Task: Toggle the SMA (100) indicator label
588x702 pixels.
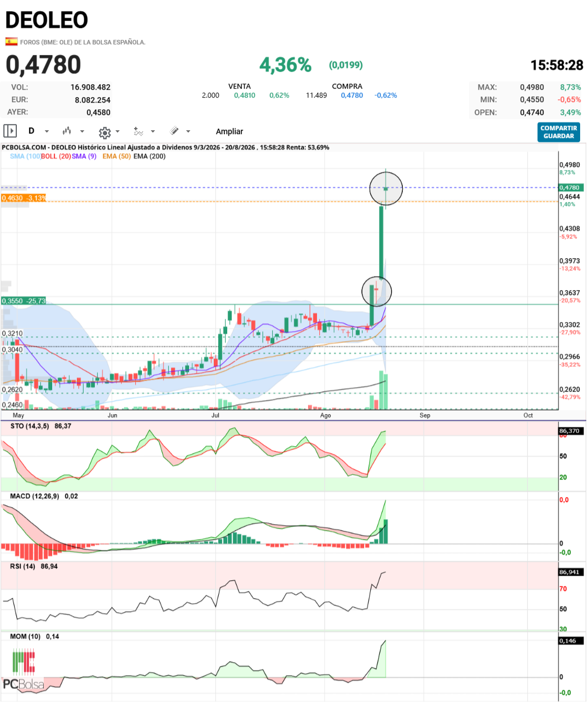Action: click(25, 157)
